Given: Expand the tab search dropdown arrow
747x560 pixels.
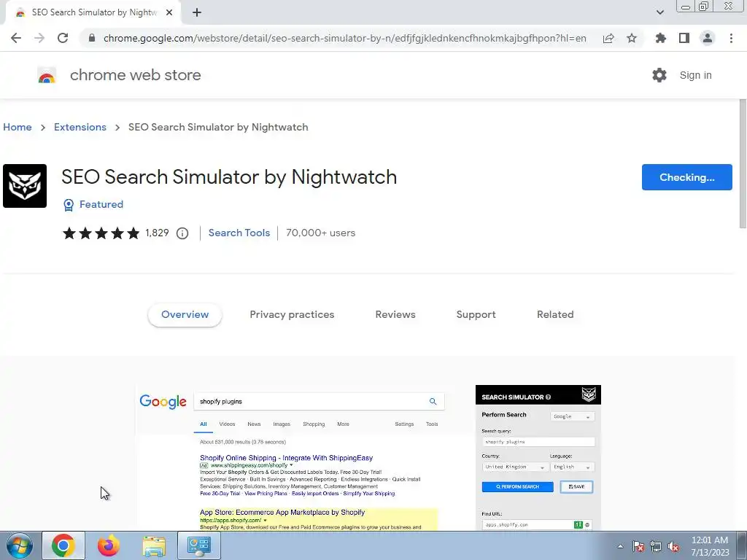Looking at the screenshot, I should coord(659,12).
